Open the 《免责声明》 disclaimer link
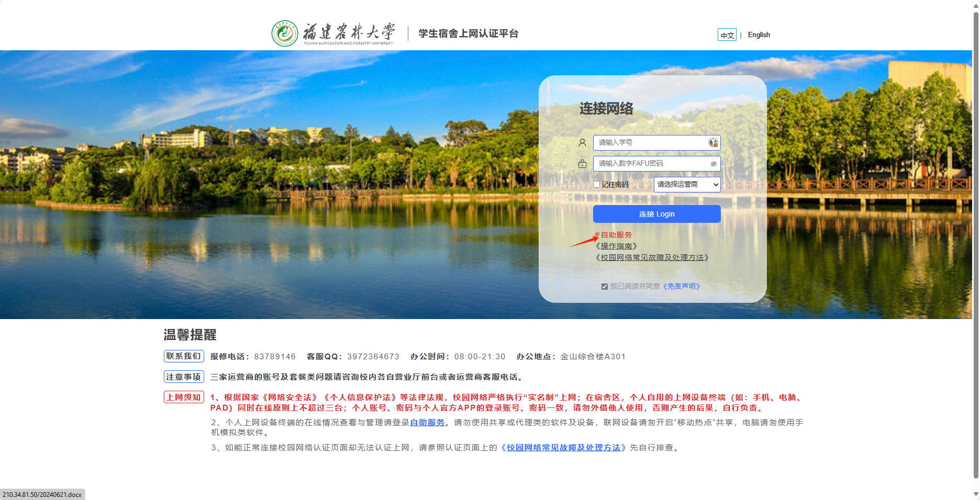The height and width of the screenshot is (500, 980). pos(681,287)
